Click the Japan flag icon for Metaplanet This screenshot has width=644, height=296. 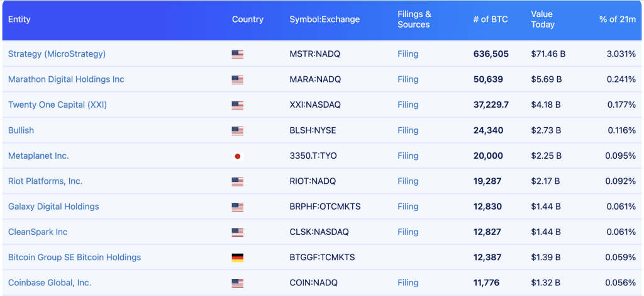coord(237,156)
